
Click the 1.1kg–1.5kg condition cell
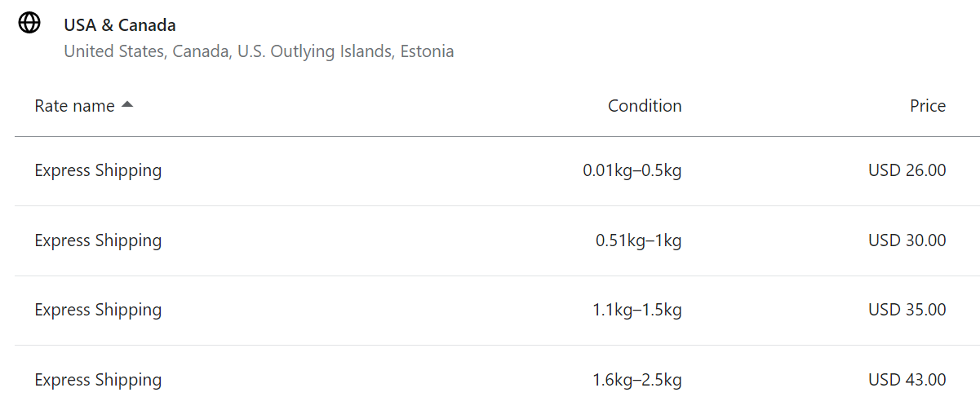(x=637, y=310)
